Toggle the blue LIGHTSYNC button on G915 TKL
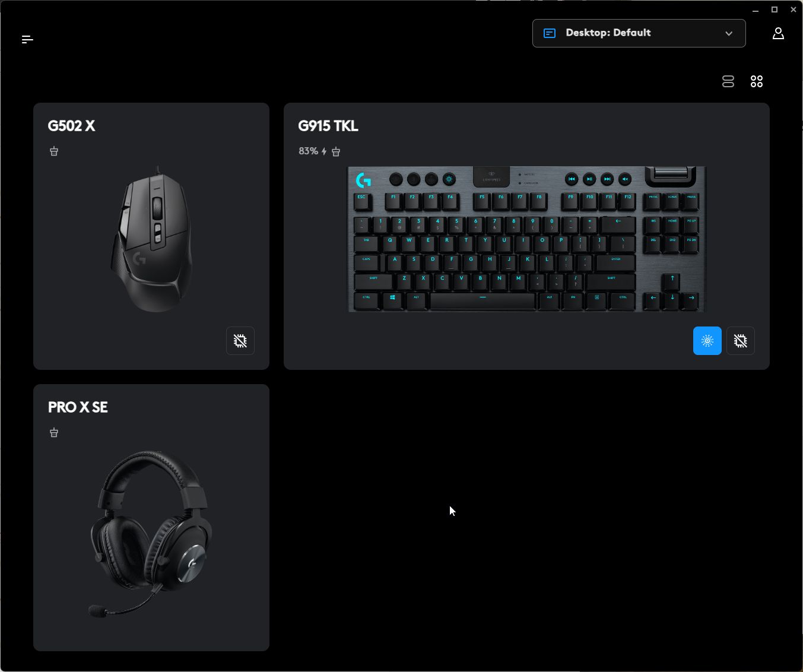 (707, 341)
